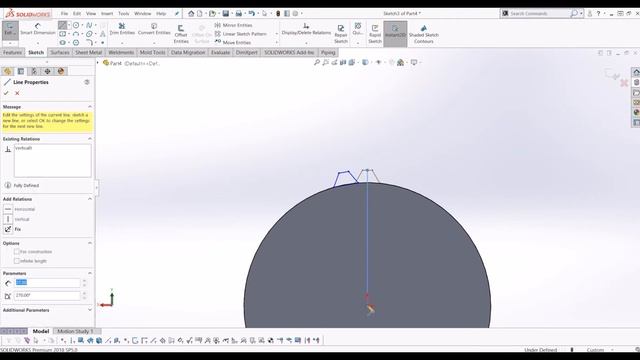Open the Insert menu

click(x=107, y=13)
